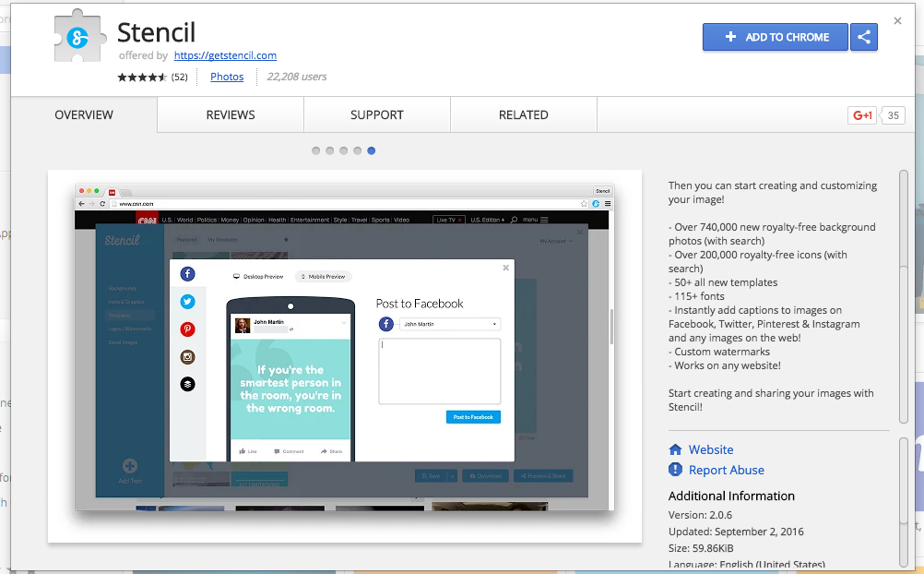Screen dimensions: 924x574
Task: Click the blue Post to Facebook button
Action: (473, 417)
